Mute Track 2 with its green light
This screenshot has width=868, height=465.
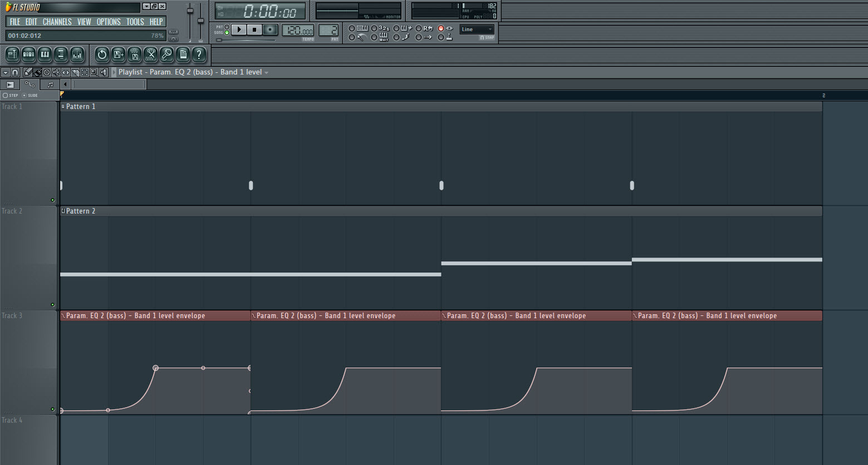[53, 305]
